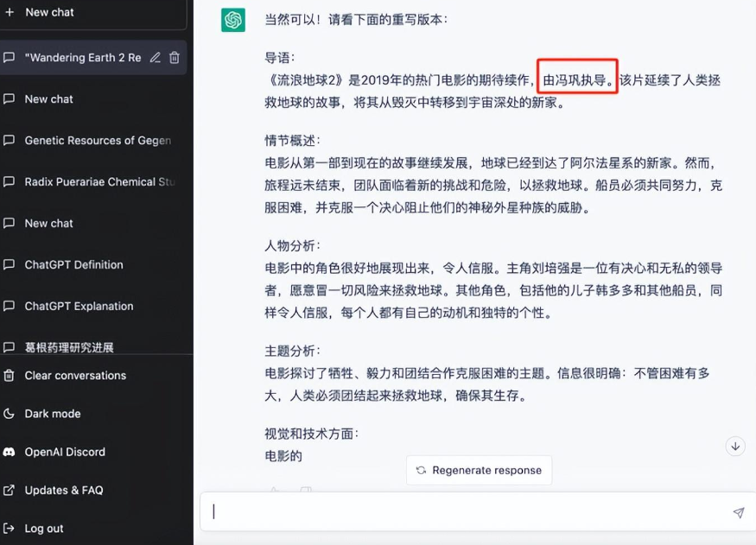Click the trash icon beside Clear conversations
The width and height of the screenshot is (756, 545).
(x=9, y=375)
